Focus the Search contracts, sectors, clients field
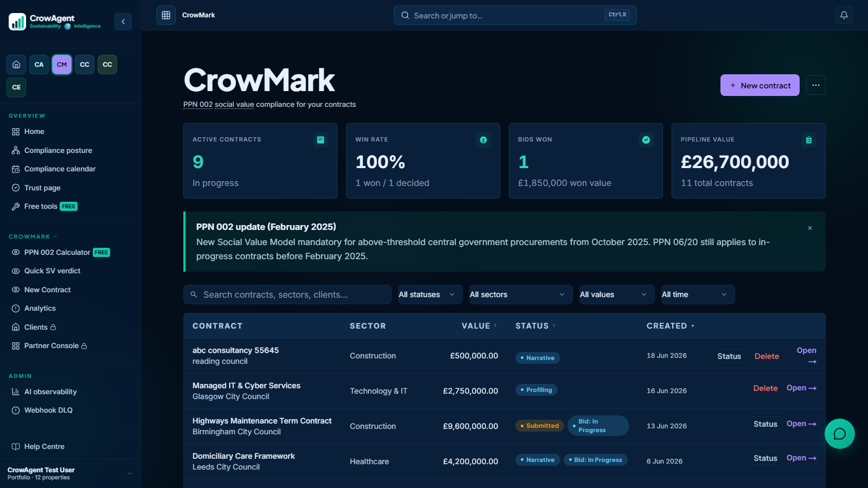The height and width of the screenshot is (488, 868). pyautogui.click(x=288, y=294)
